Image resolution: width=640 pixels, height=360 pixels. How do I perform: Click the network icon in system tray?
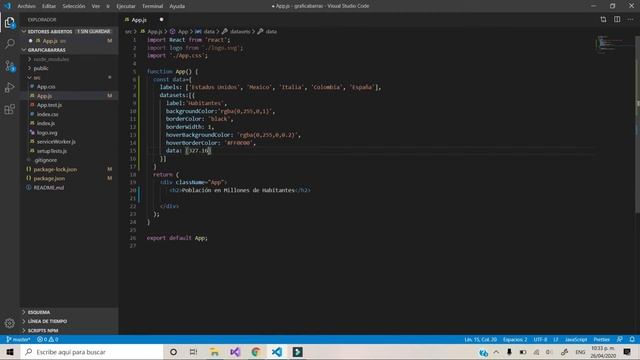pyautogui.click(x=536, y=352)
